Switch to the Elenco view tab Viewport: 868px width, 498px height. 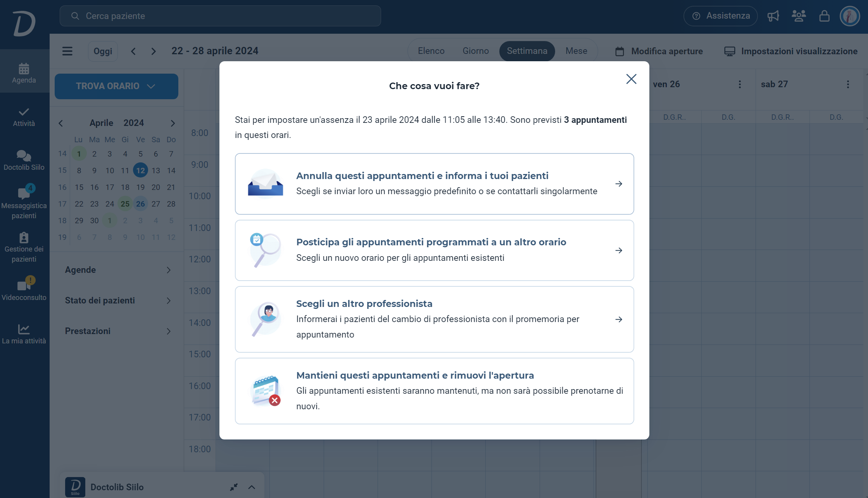click(431, 51)
